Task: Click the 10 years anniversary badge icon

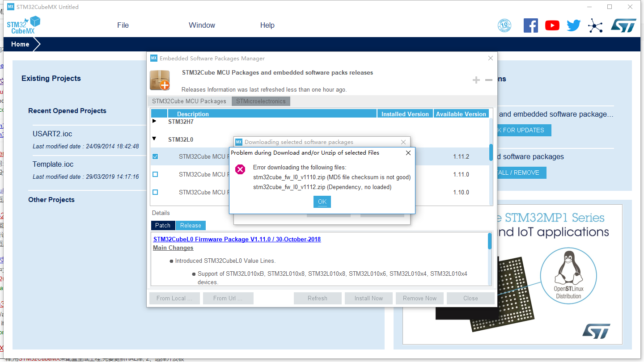Action: (504, 25)
